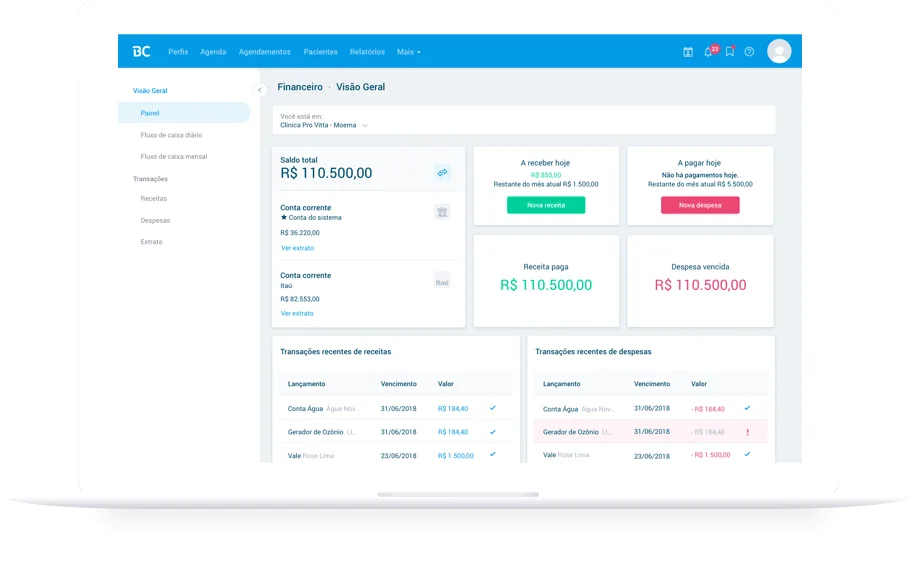
Task: Click the BC logo in the navbar
Action: coord(141,51)
